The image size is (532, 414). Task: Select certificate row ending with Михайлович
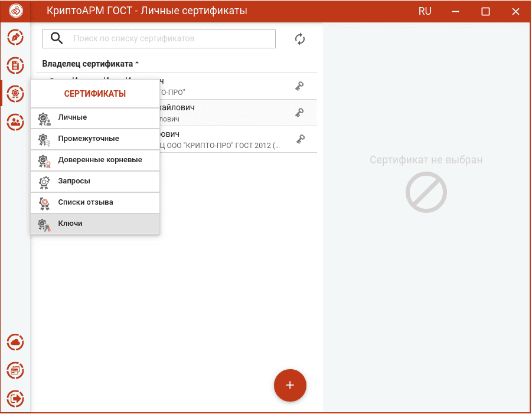pyautogui.click(x=177, y=113)
